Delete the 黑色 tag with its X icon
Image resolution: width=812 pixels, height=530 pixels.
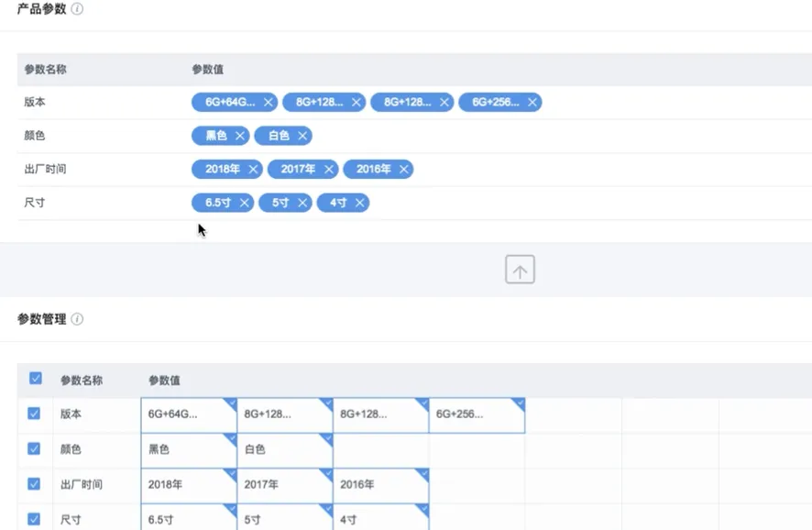[x=240, y=136]
